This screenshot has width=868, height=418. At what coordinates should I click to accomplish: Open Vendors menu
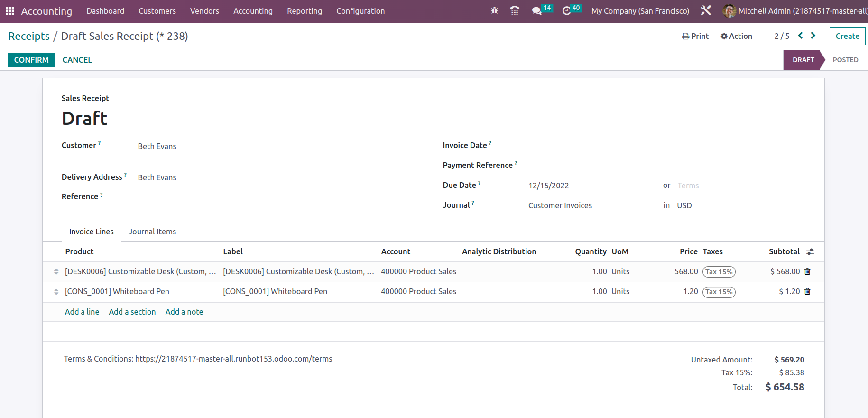click(204, 11)
